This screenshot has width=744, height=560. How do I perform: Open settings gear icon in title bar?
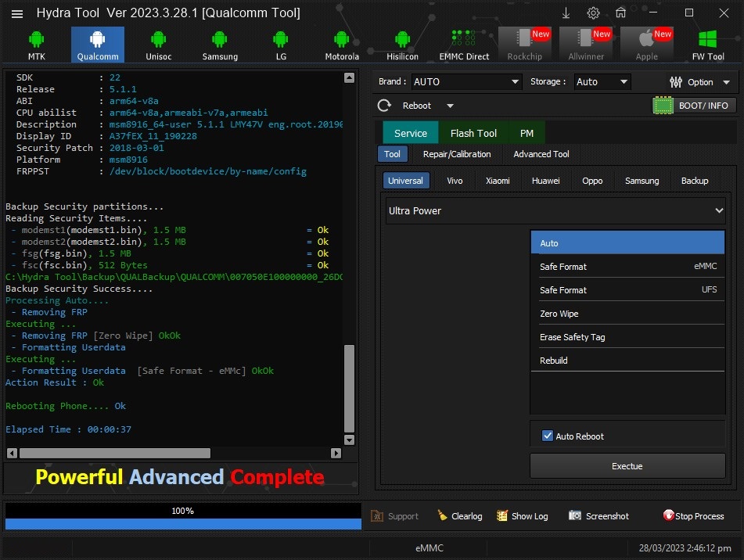(x=593, y=13)
